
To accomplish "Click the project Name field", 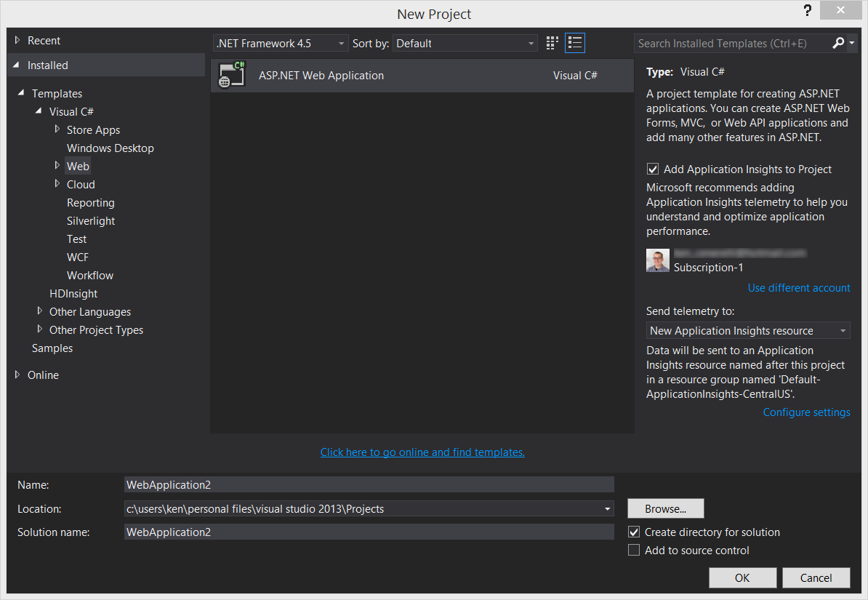I will (x=369, y=485).
